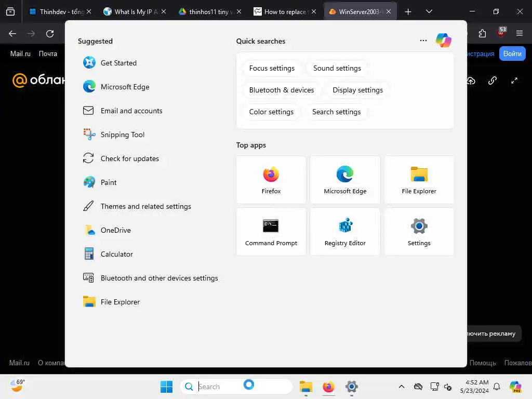Open search panel more options menu

tap(423, 41)
